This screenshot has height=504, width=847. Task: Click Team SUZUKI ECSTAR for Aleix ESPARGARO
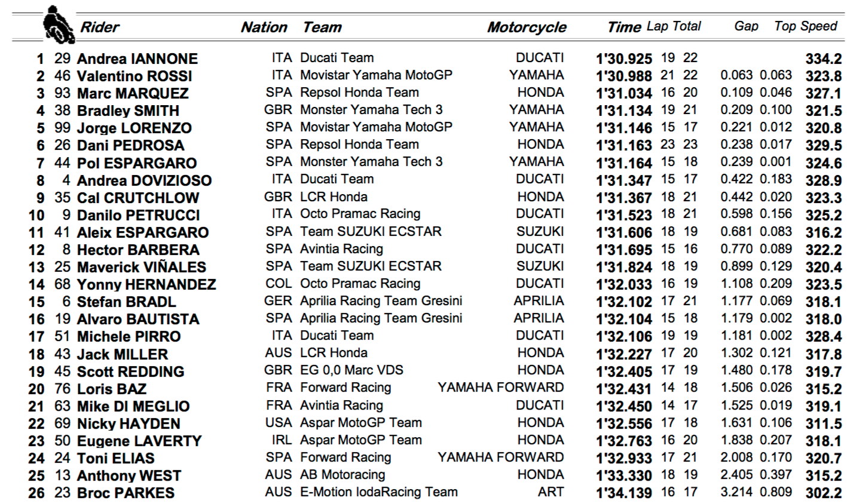(x=371, y=231)
